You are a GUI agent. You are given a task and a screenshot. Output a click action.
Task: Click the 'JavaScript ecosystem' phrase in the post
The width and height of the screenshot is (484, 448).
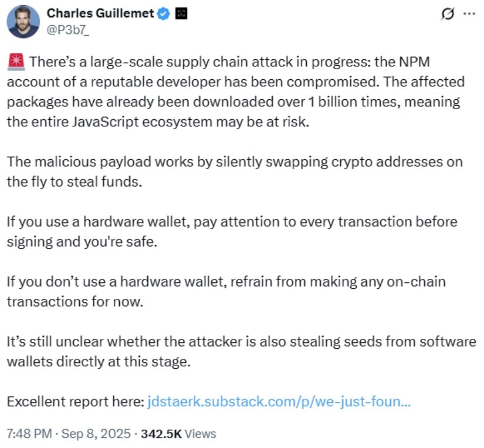143,122
